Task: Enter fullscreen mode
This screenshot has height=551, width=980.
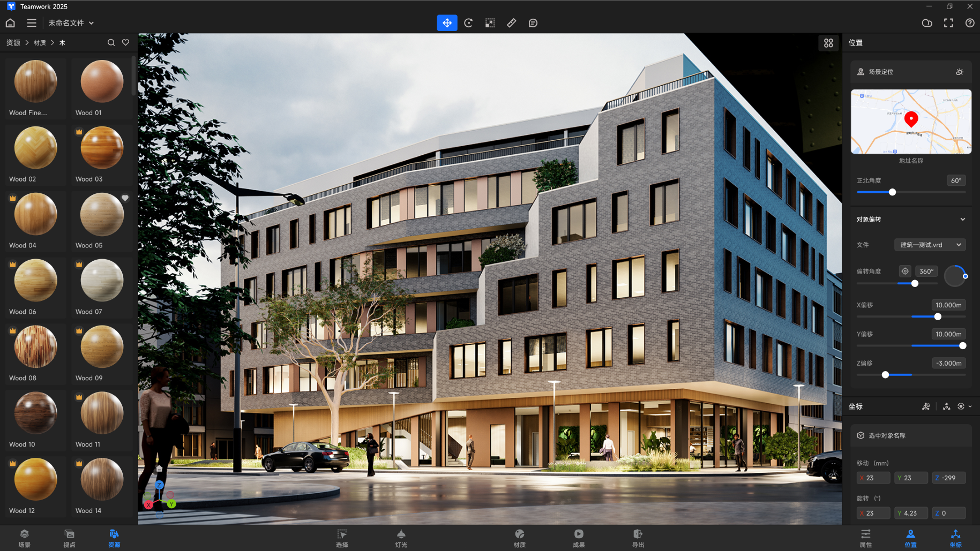Action: (x=948, y=23)
